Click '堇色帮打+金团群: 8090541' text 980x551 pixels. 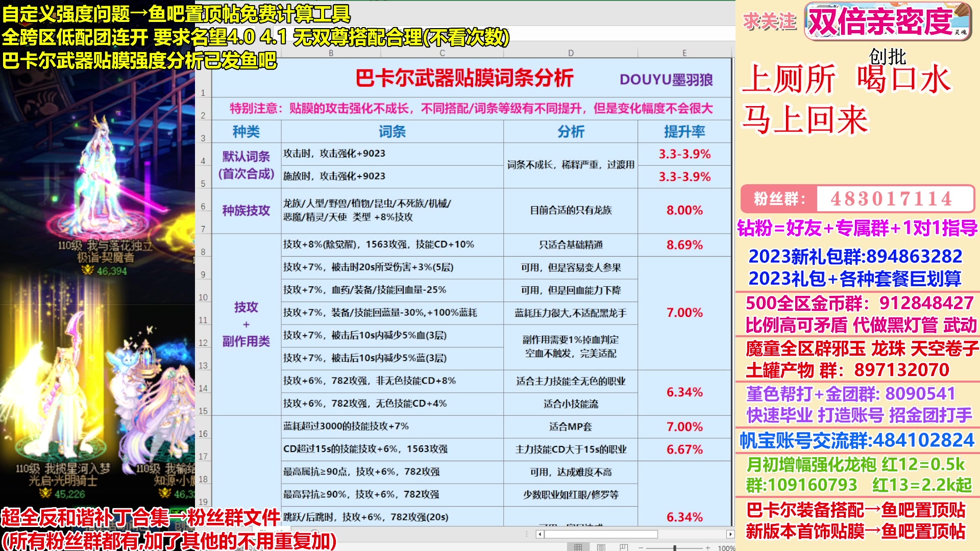tap(851, 394)
